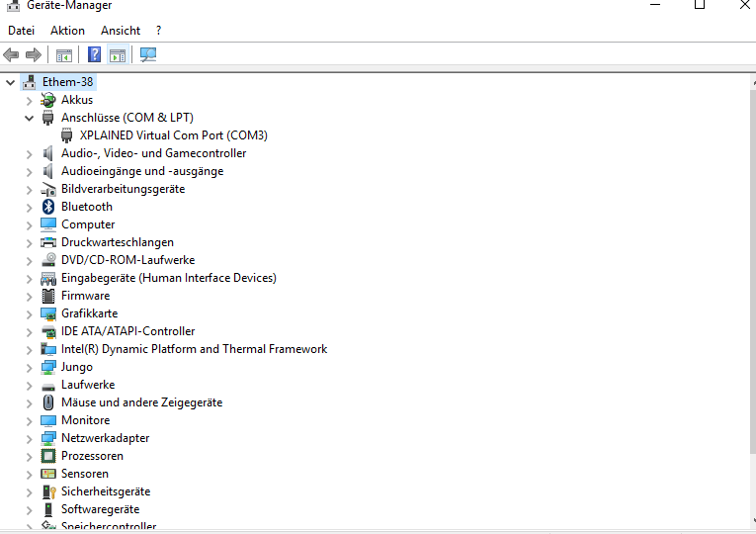Expand the Computer category chevron
This screenshot has width=756, height=534.
[29, 225]
